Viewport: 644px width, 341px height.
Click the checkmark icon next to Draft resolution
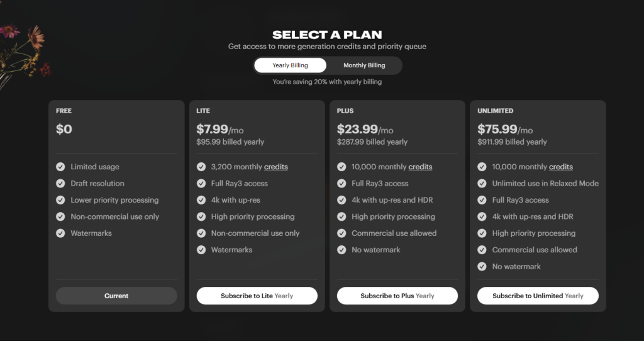60,184
